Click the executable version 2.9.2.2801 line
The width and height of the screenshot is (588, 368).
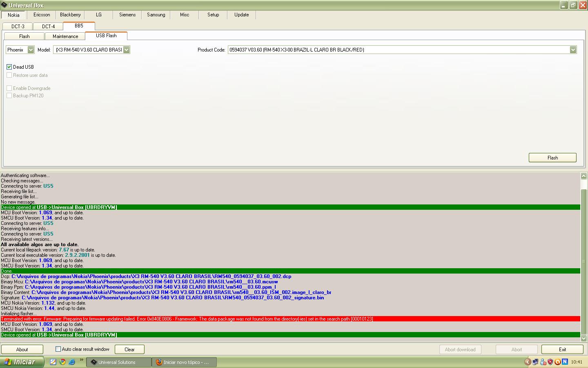click(x=58, y=255)
